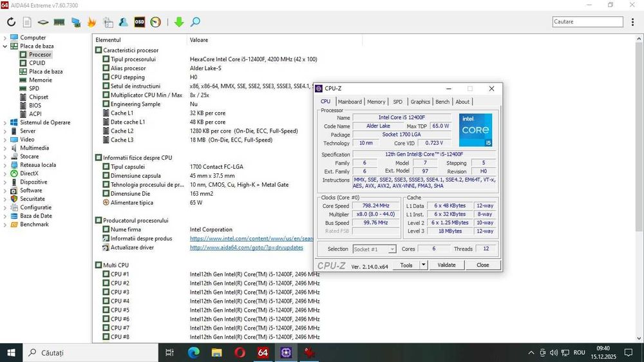Select Chipset in the tree
This screenshot has height=362, width=644.
tap(38, 97)
